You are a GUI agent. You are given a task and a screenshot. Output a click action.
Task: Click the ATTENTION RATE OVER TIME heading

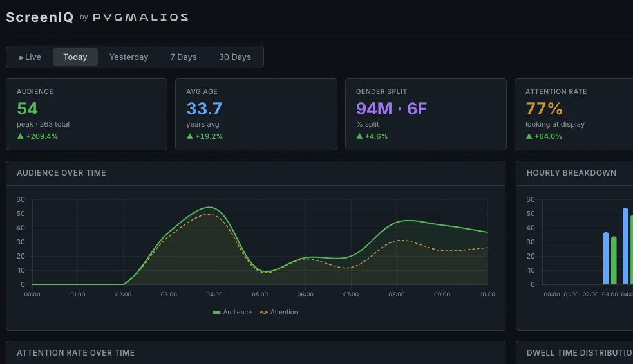75,352
